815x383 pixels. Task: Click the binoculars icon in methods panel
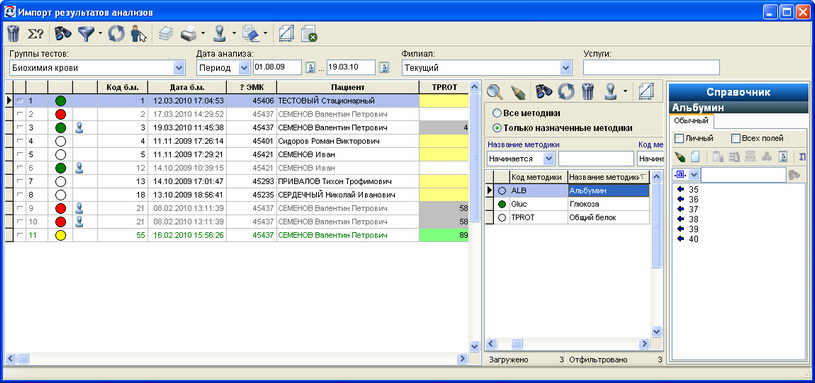tap(544, 92)
